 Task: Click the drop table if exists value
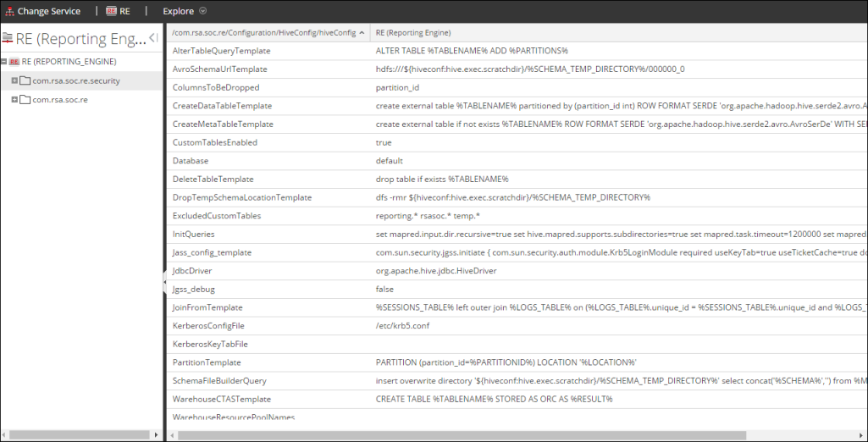(x=442, y=180)
